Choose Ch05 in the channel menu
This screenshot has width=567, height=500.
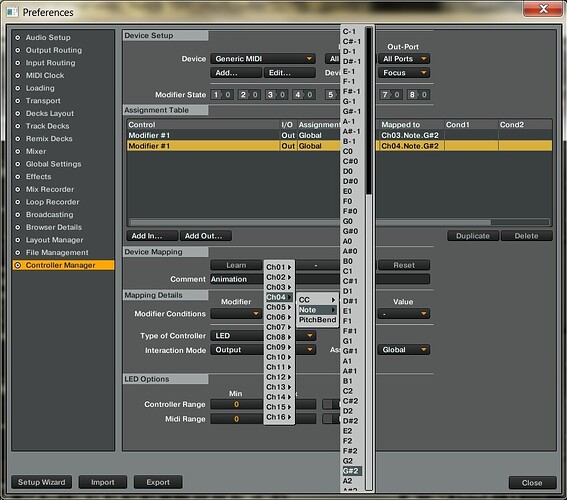pos(279,307)
